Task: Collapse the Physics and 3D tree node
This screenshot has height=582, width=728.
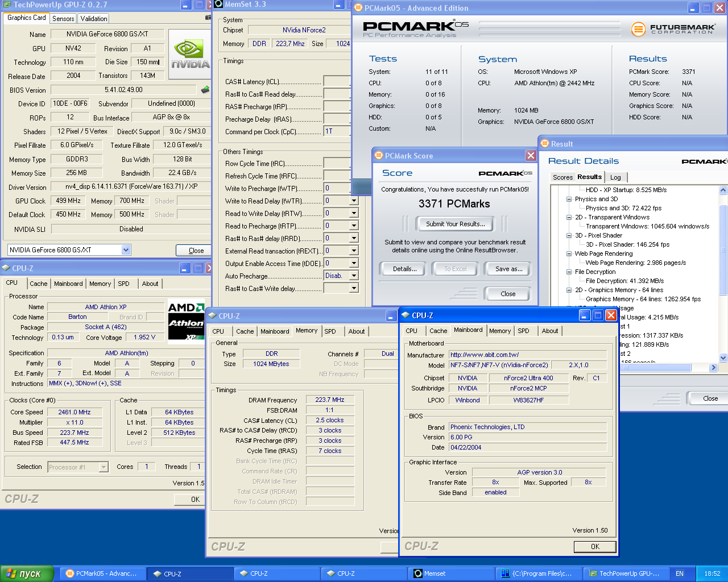Action: pyautogui.click(x=569, y=199)
